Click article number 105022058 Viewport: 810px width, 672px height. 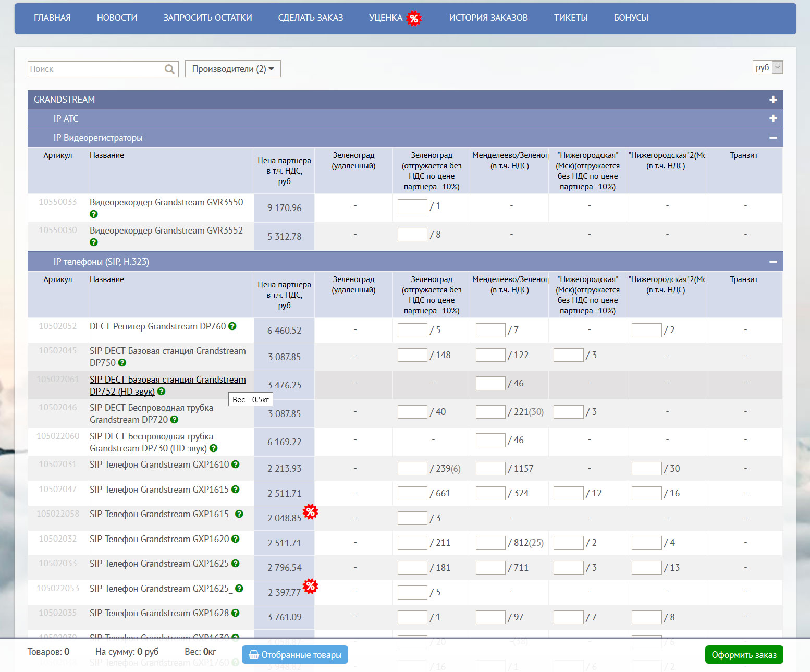coord(58,514)
